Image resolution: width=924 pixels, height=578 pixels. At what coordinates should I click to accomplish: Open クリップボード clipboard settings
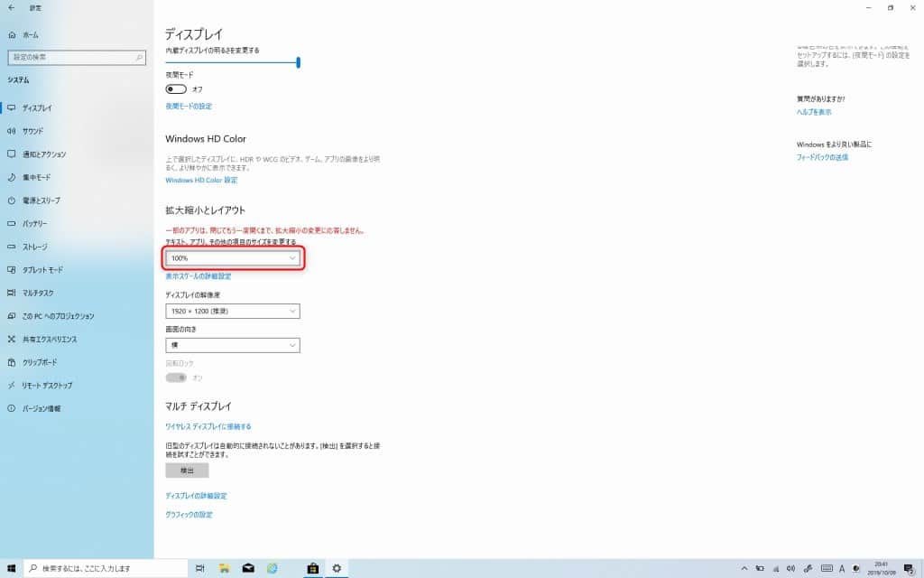pyautogui.click(x=39, y=362)
